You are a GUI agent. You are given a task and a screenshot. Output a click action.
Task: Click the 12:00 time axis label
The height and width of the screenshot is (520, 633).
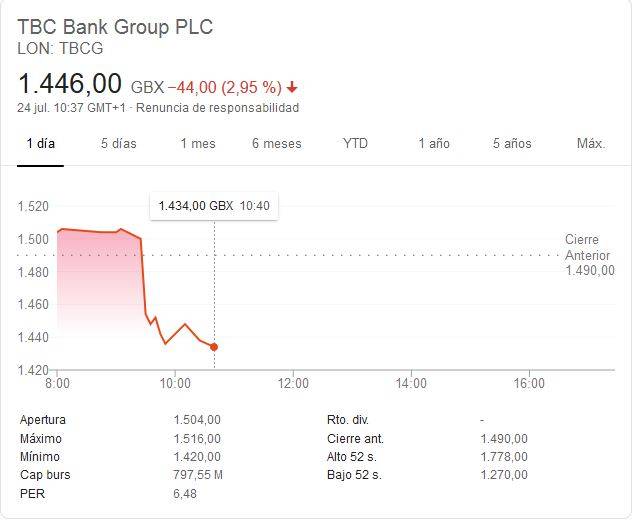pos(293,383)
